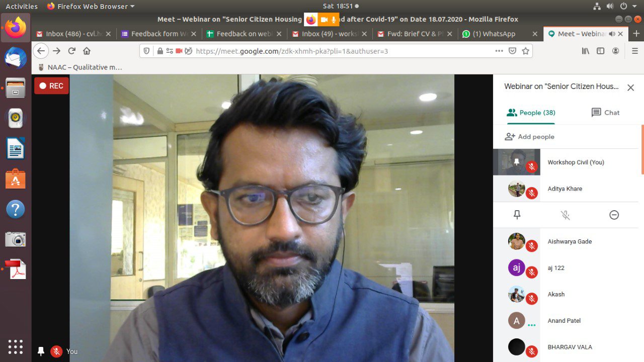The image size is (644, 362).
Task: Expand the Firefox Web Browser app menu
Action: pos(91,6)
